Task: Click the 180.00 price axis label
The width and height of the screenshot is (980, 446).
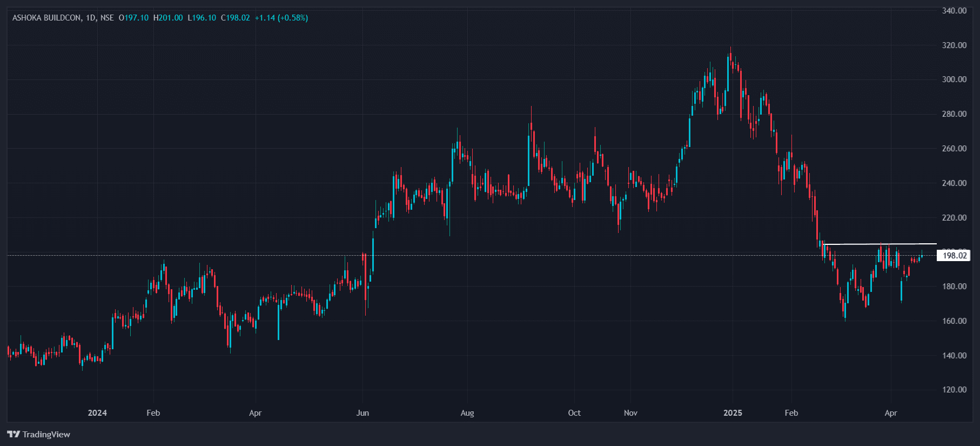Action: (x=954, y=287)
